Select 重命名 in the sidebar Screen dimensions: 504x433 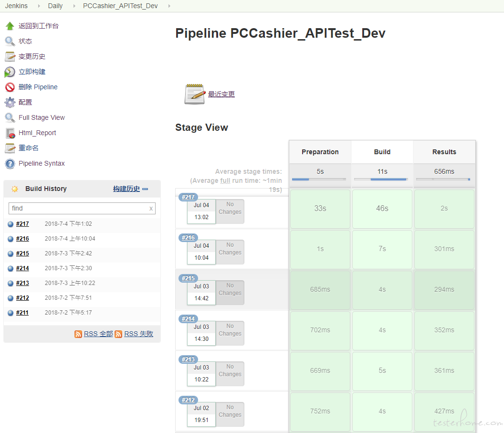pyautogui.click(x=29, y=148)
